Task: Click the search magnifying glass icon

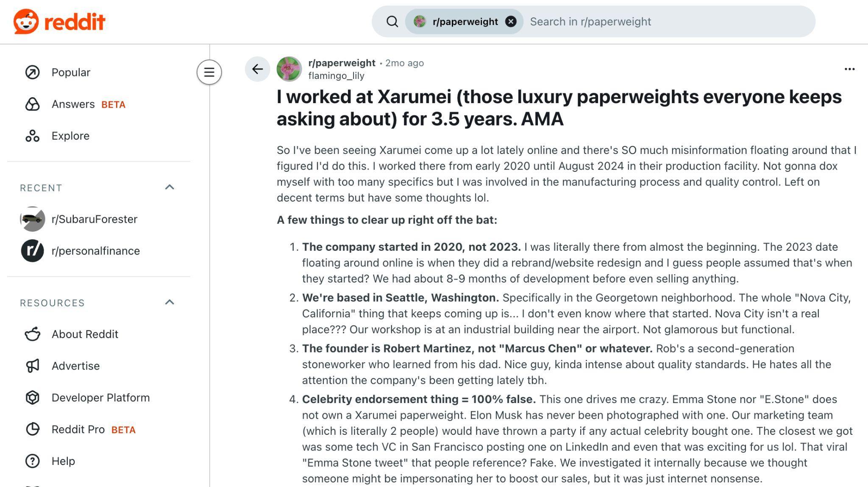Action: click(392, 21)
